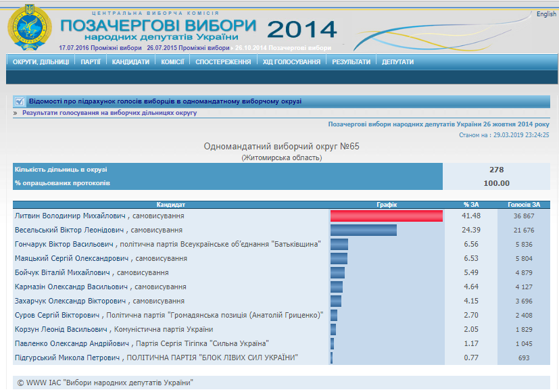Switch language via English link

coord(546,14)
